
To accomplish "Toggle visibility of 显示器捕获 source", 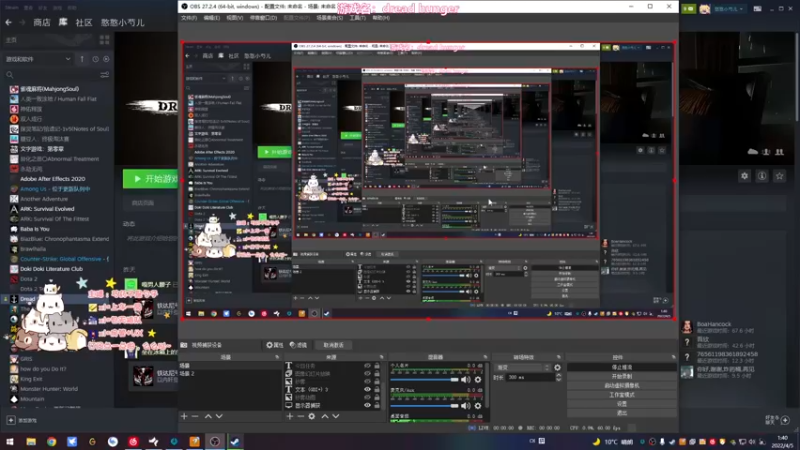I will (x=367, y=406).
